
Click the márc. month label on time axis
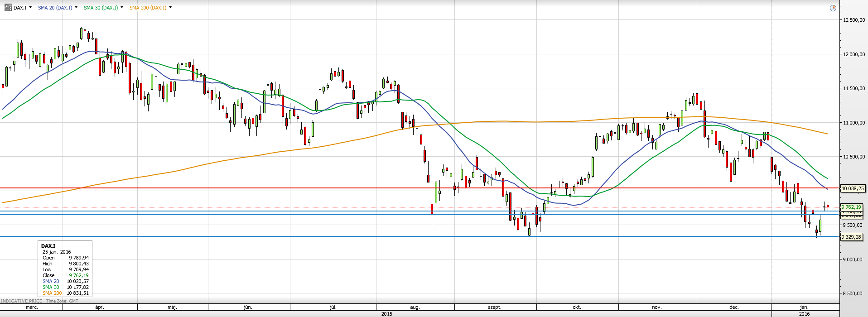pyautogui.click(x=32, y=307)
